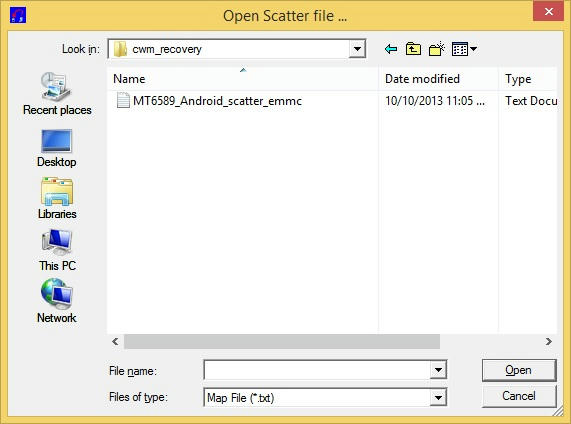Screen dimensions: 571x424
Task: Open Libraries from the sidebar
Action: point(57,198)
